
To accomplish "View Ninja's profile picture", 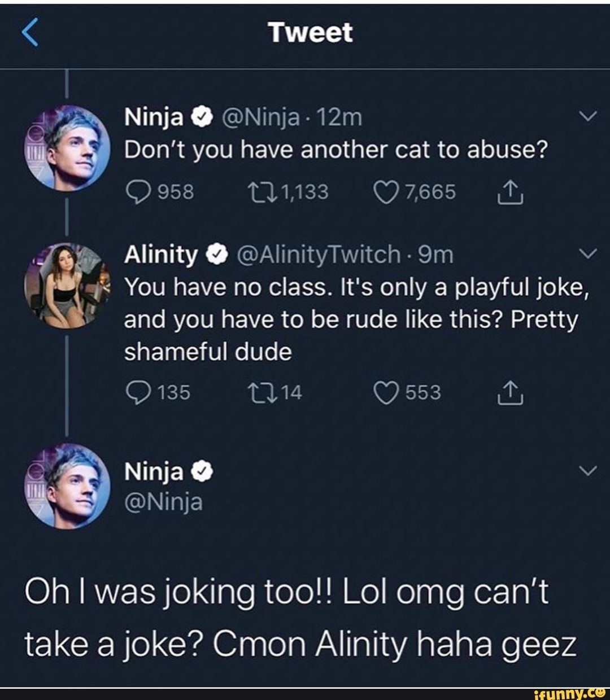I will (68, 147).
